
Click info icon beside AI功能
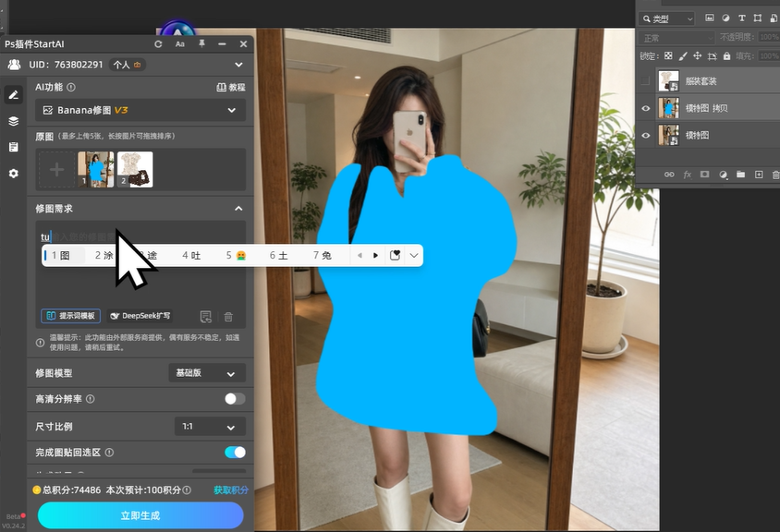[x=71, y=88]
